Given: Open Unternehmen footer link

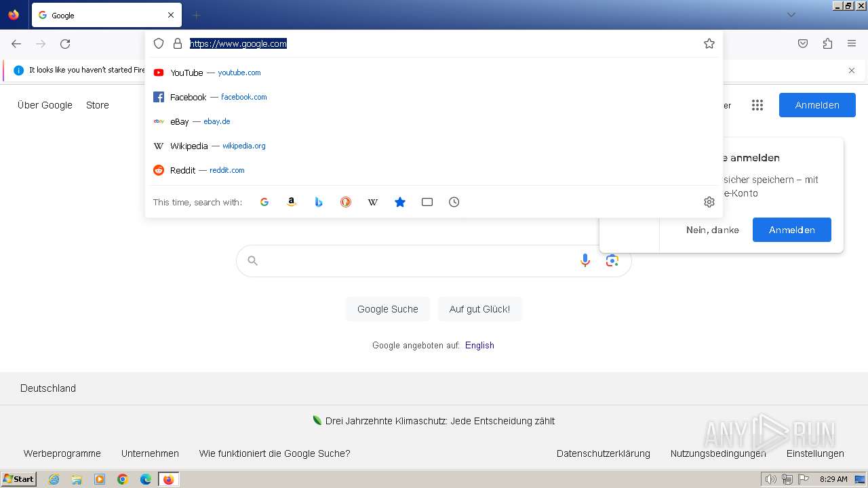Looking at the screenshot, I should point(150,453).
